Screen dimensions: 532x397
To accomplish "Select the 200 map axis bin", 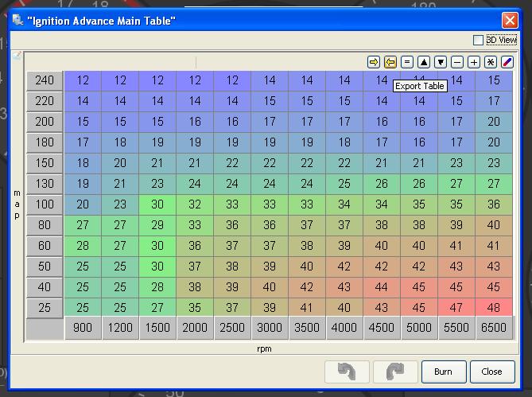I will [x=45, y=122].
